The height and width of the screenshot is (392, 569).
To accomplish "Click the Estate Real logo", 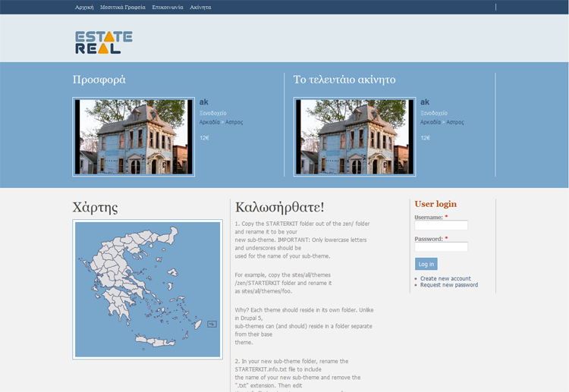I will [104, 42].
